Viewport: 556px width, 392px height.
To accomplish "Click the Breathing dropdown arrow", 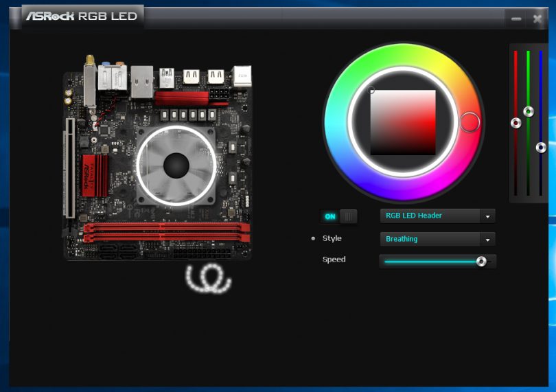I will tap(487, 240).
